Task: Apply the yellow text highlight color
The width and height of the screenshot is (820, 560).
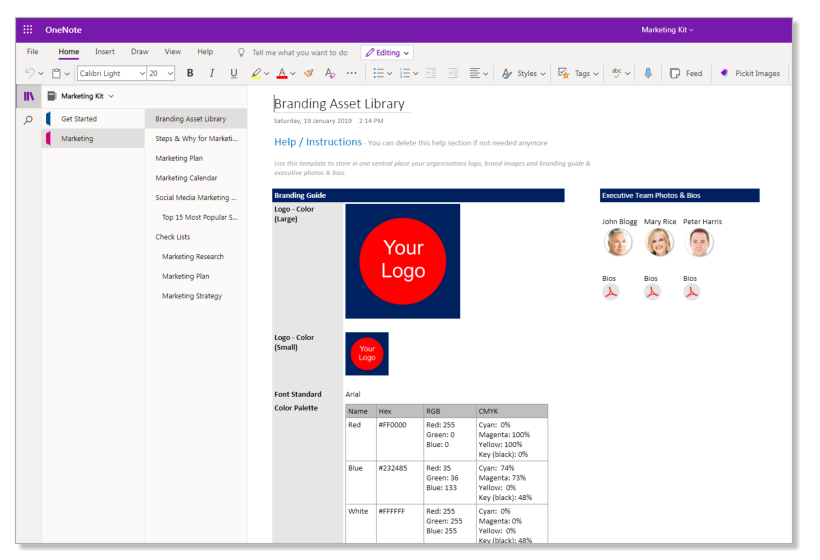Action: click(x=256, y=73)
